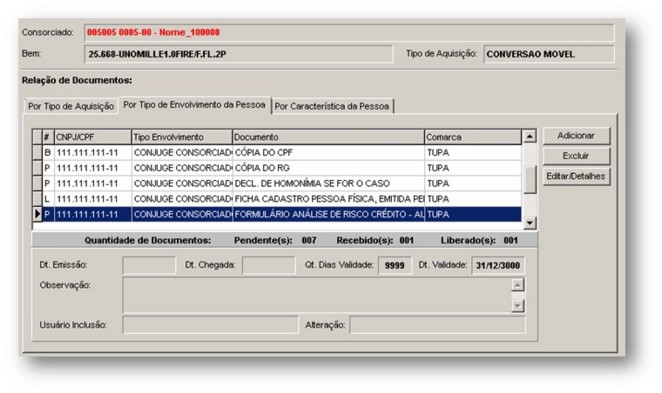The height and width of the screenshot is (393, 662).
Task: Select Por Tipo de Envolvimento da Pessoa tab
Action: 194,105
